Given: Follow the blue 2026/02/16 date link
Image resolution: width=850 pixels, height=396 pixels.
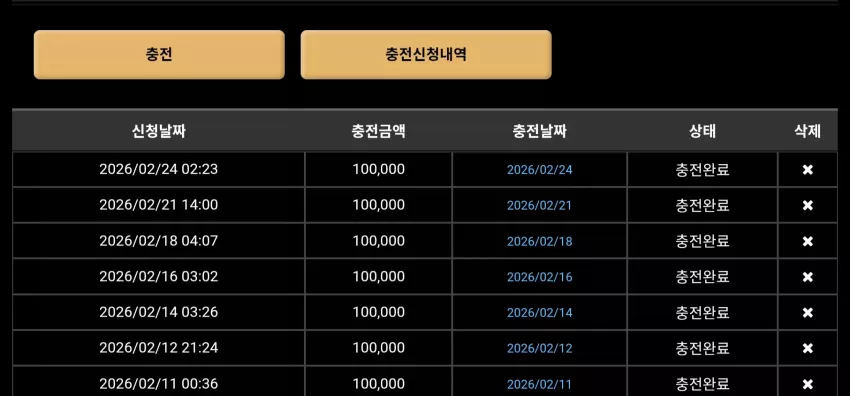Looking at the screenshot, I should (x=539, y=277).
